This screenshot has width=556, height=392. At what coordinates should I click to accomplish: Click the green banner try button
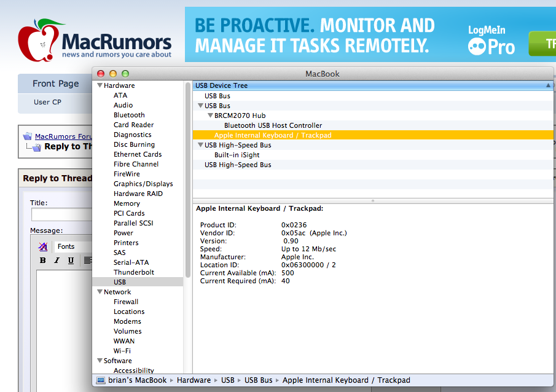(542, 44)
